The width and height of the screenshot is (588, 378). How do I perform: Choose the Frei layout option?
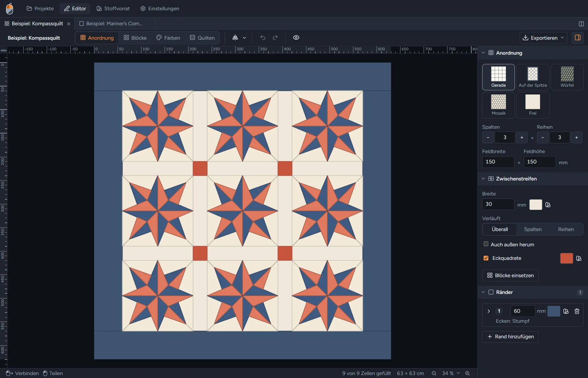coord(533,105)
